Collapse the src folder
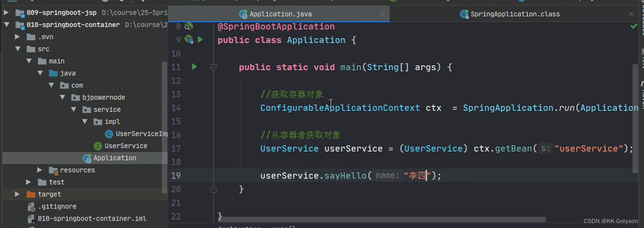Screen dimensions: 644x228 (18, 49)
